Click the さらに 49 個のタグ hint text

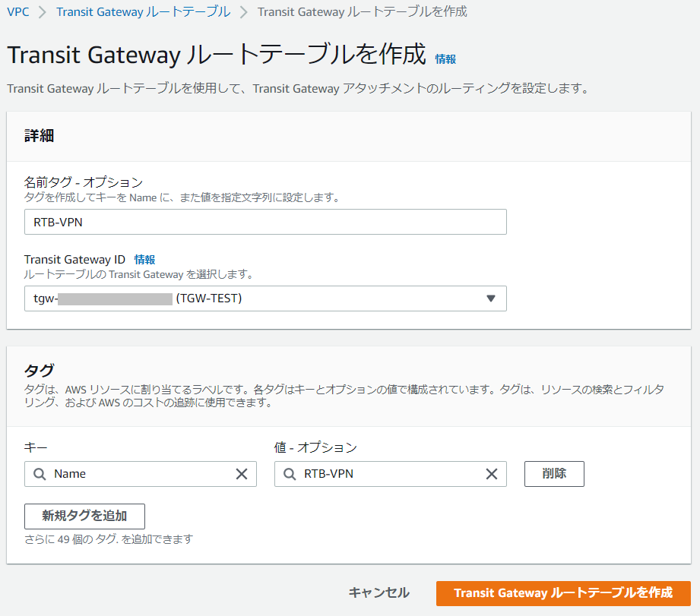[x=109, y=539]
